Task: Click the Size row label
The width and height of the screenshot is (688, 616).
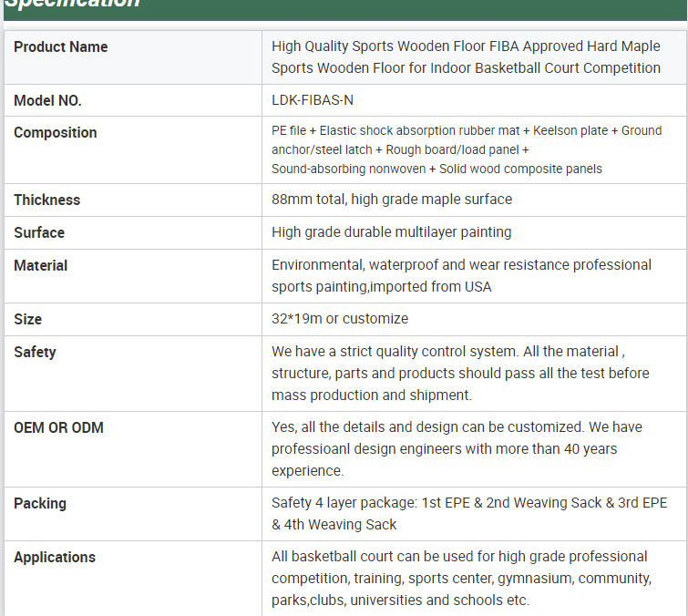Action: pos(28,320)
